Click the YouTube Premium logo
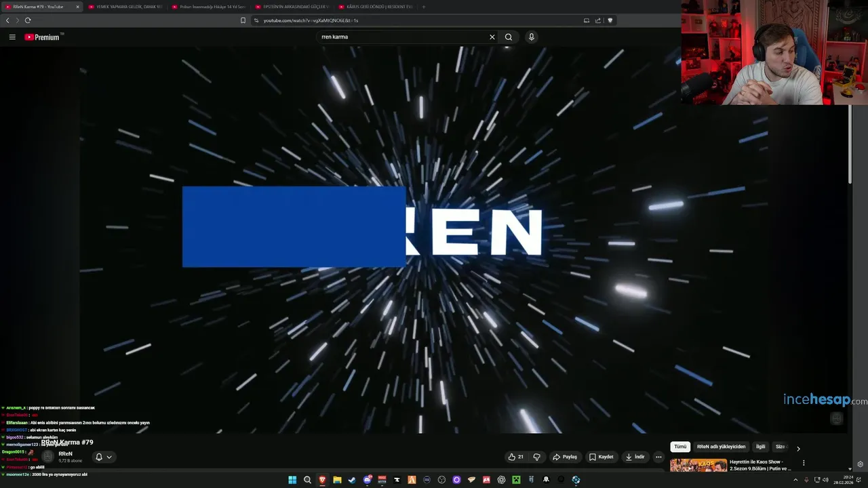 [42, 37]
